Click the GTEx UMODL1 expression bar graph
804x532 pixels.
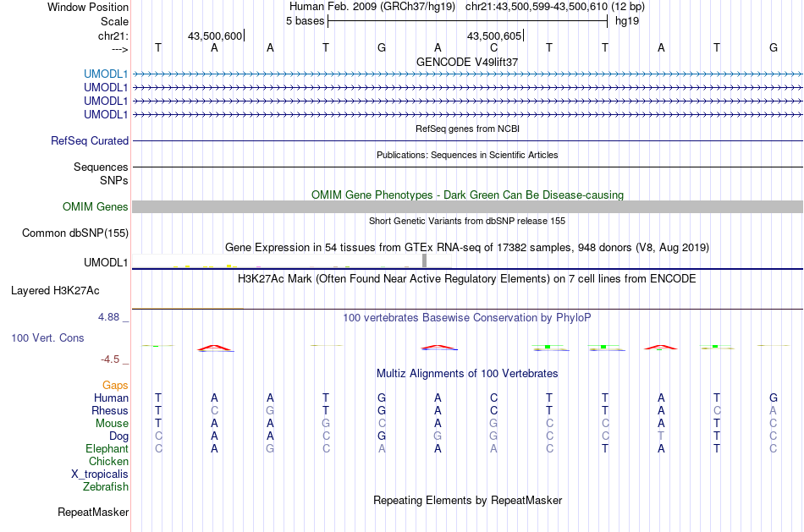click(x=291, y=261)
